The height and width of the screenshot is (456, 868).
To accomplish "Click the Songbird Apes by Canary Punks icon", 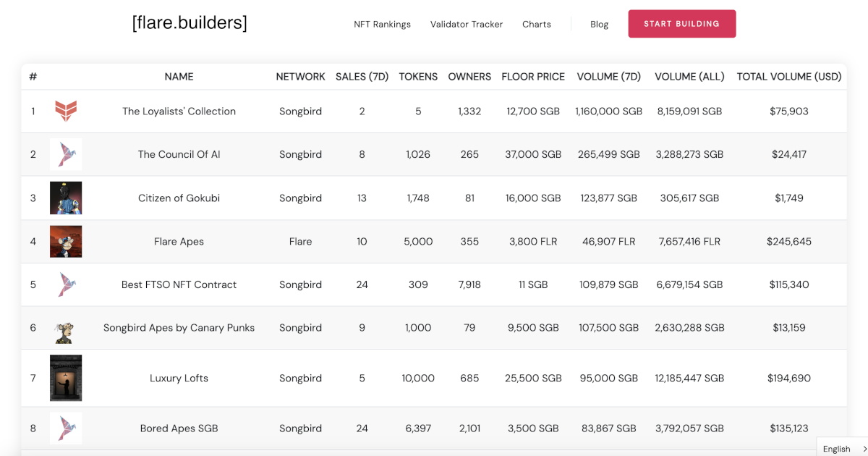I will coord(66,327).
